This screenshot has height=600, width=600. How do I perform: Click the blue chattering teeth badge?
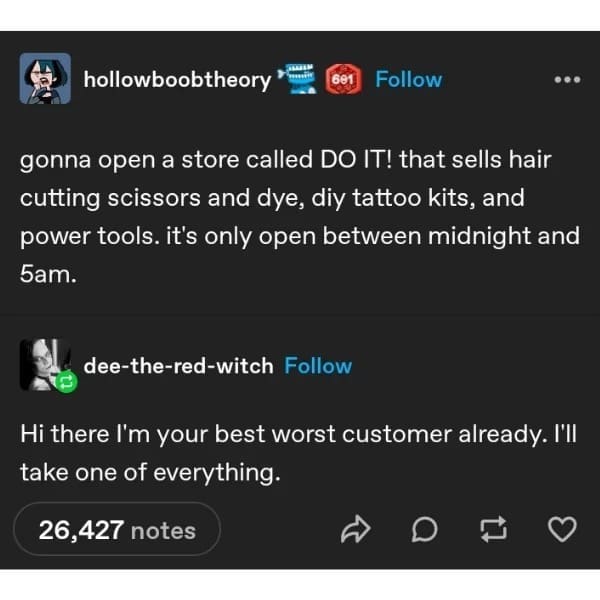[298, 79]
